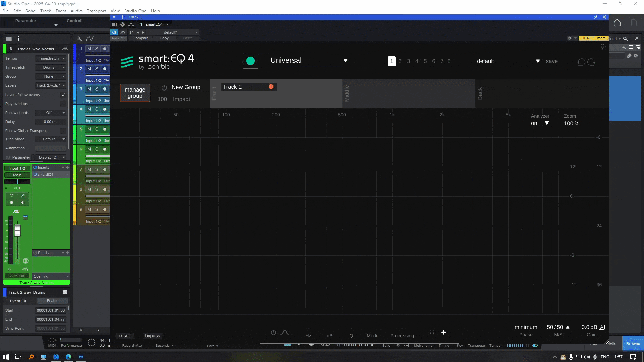
Task: Open Photoshop from taskbar
Action: tap(81, 357)
